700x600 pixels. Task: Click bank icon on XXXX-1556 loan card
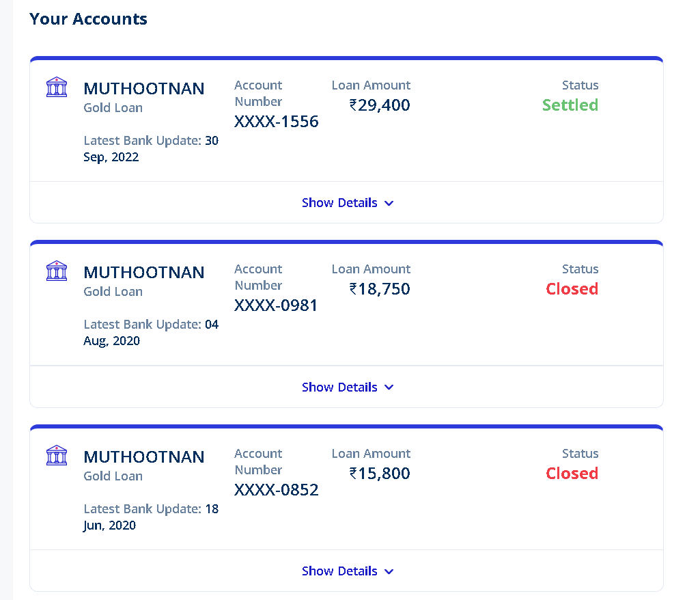point(57,87)
